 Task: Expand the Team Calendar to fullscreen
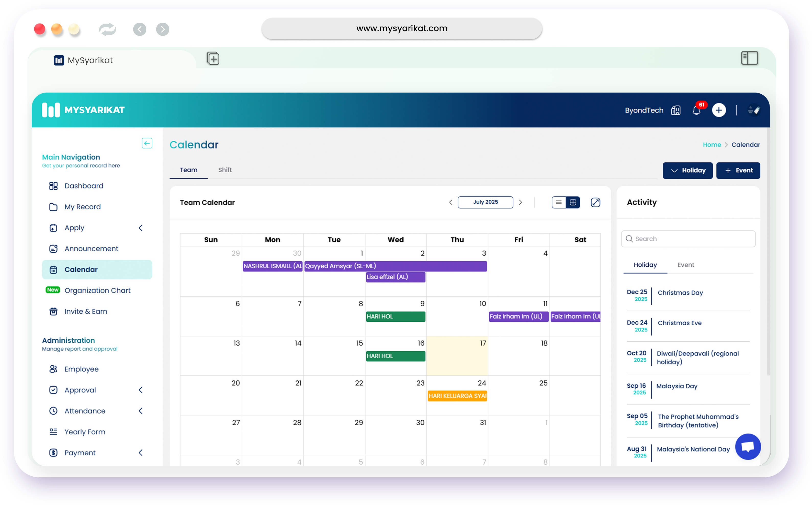pyautogui.click(x=596, y=203)
